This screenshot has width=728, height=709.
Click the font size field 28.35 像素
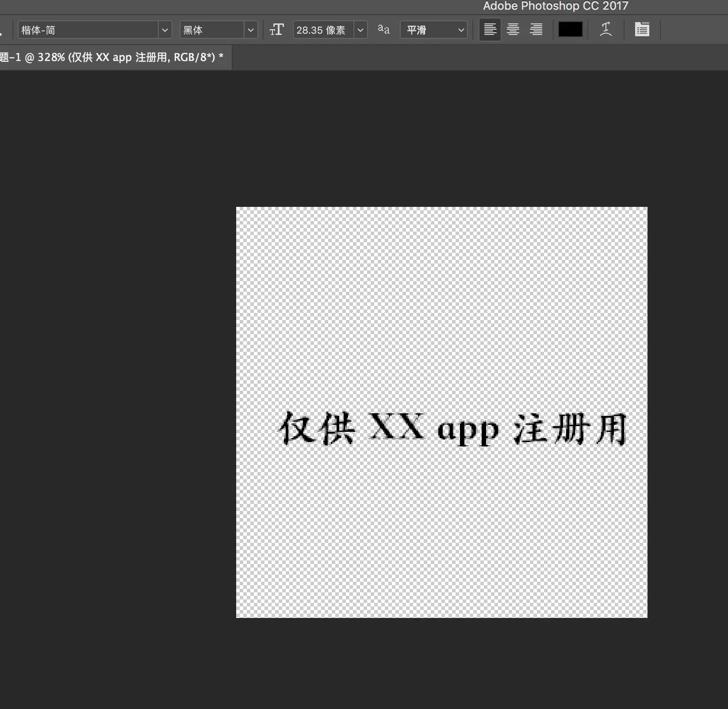[x=323, y=30]
